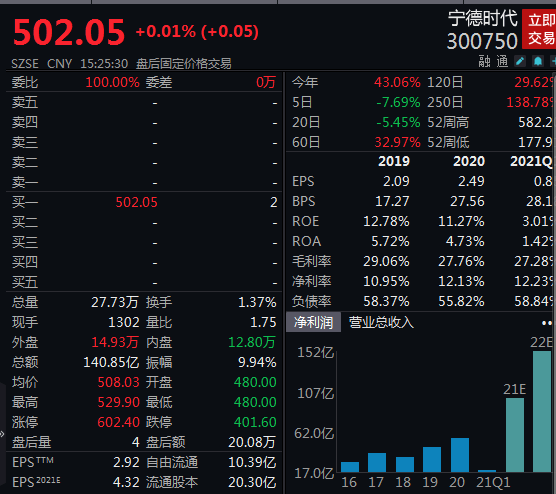Set a price alert via bell icon

[x=538, y=61]
